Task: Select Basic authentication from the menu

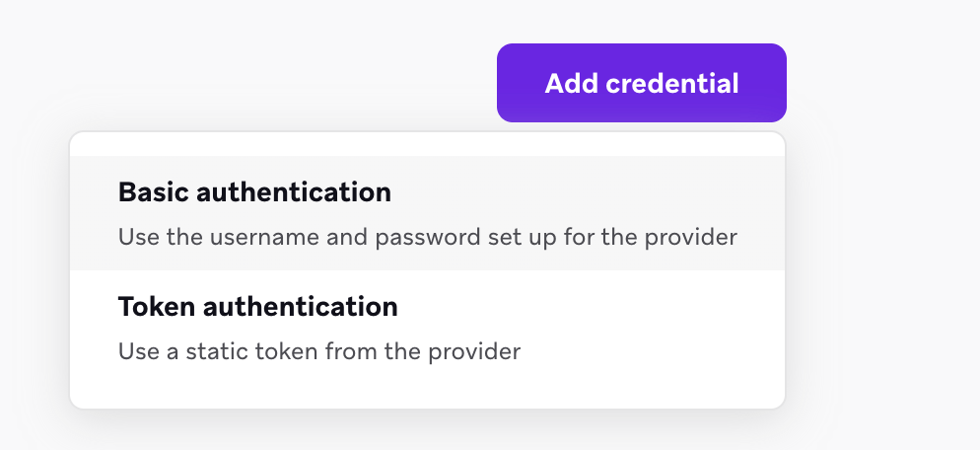Action: point(427,213)
